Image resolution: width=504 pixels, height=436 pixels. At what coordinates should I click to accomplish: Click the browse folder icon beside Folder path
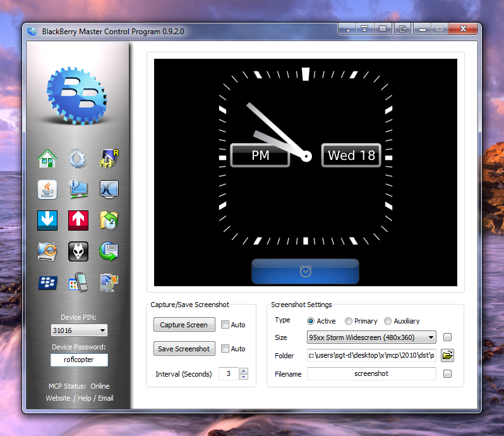click(447, 355)
